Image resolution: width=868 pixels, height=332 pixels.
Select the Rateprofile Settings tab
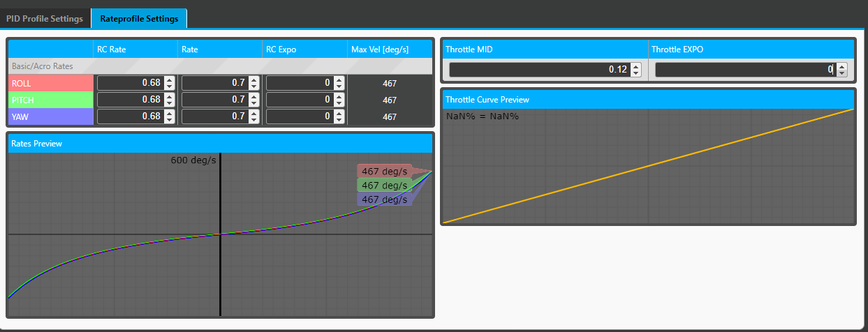tap(139, 18)
